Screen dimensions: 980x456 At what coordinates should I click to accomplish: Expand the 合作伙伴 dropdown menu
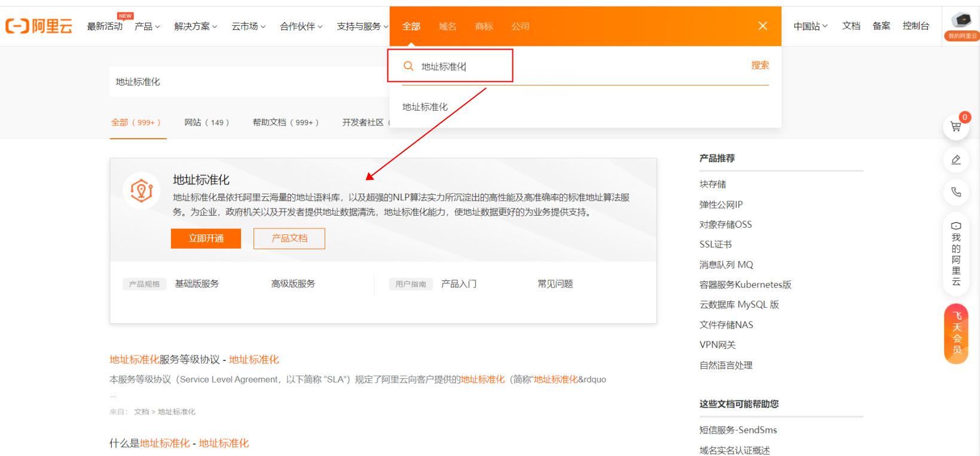301,26
